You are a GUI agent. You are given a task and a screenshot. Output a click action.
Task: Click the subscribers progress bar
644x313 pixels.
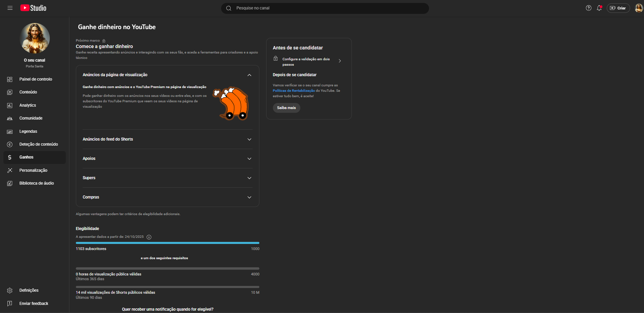point(167,243)
